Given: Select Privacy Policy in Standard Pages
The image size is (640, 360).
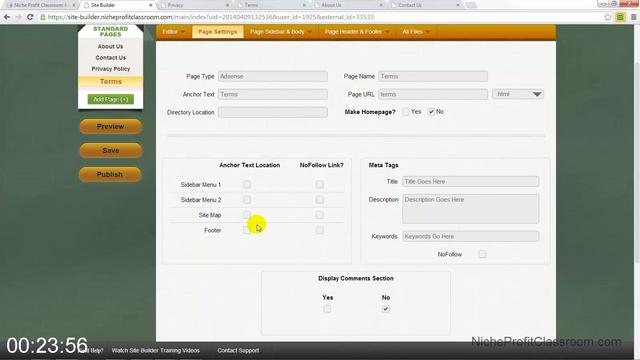Looking at the screenshot, I should point(110,69).
